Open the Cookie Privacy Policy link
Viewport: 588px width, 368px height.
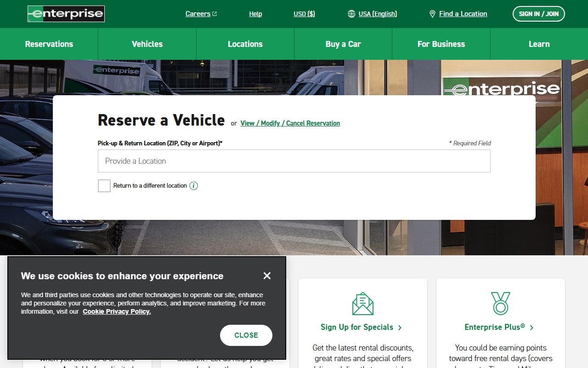pyautogui.click(x=117, y=311)
